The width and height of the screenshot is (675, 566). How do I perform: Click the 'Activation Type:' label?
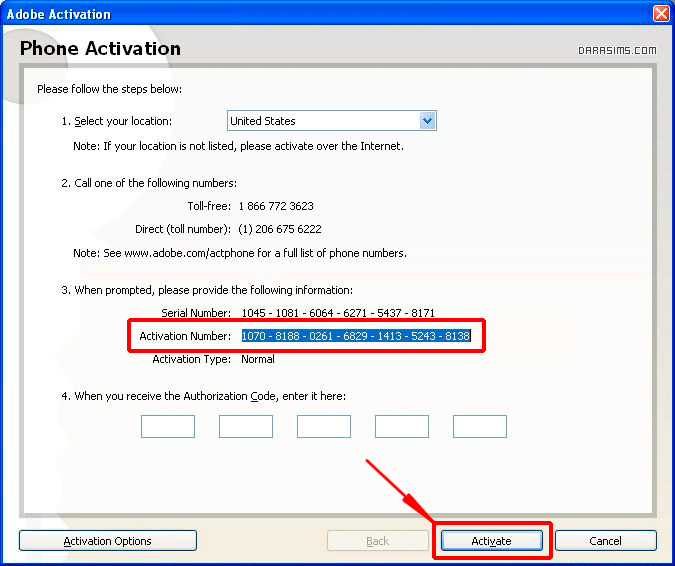[x=192, y=359]
